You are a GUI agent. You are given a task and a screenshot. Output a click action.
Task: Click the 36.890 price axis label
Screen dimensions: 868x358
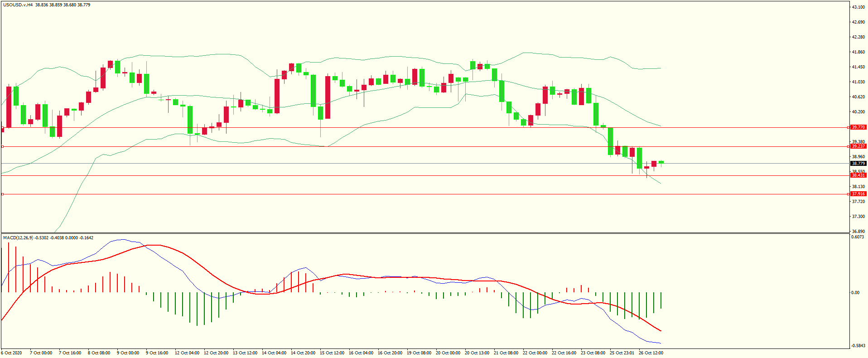pyautogui.click(x=858, y=232)
